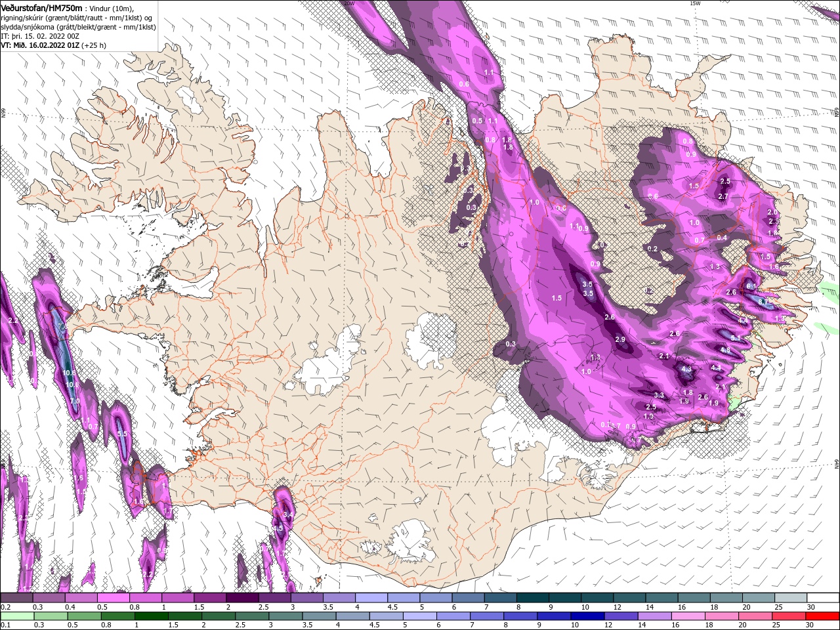Click the '12' label under the top scale
The height and width of the screenshot is (630, 840).
pos(616,607)
